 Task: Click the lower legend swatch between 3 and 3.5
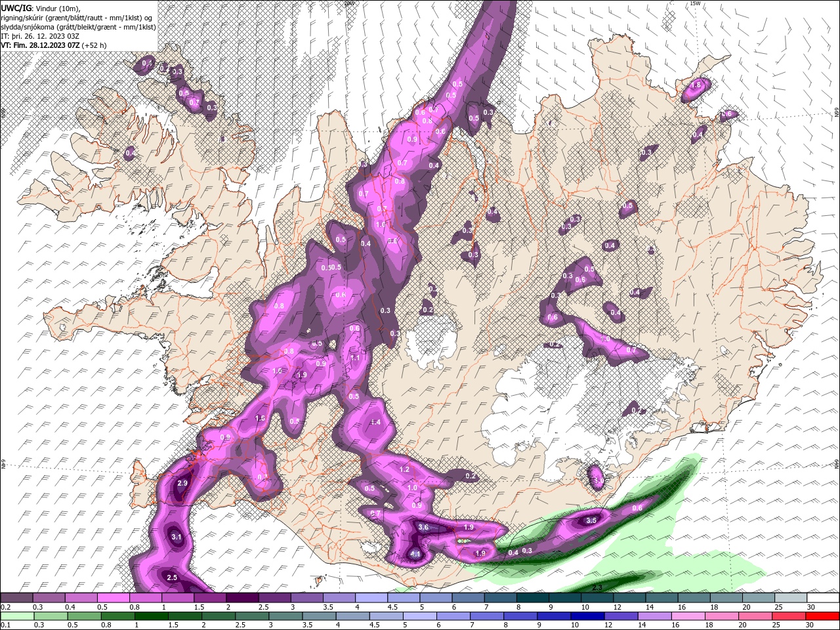pyautogui.click(x=285, y=616)
